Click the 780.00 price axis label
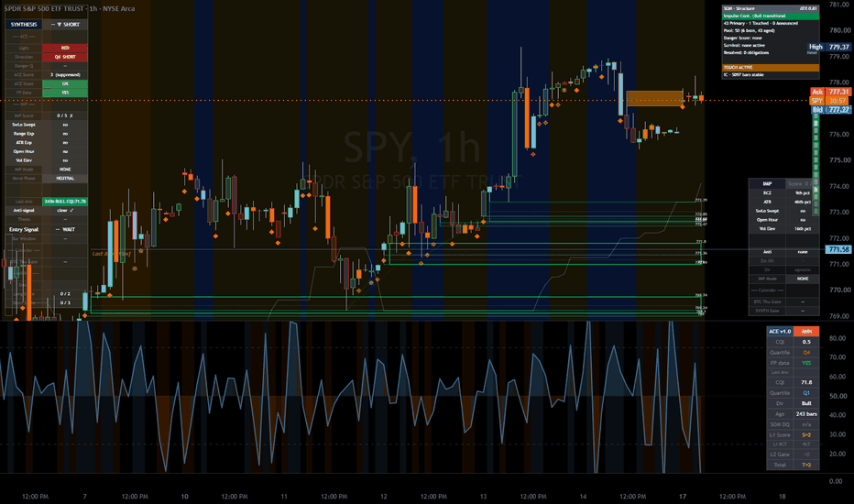Viewport: 854px width, 504px height. pos(838,30)
